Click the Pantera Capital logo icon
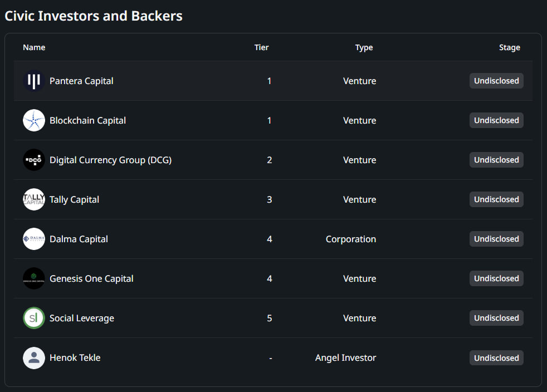 click(34, 81)
